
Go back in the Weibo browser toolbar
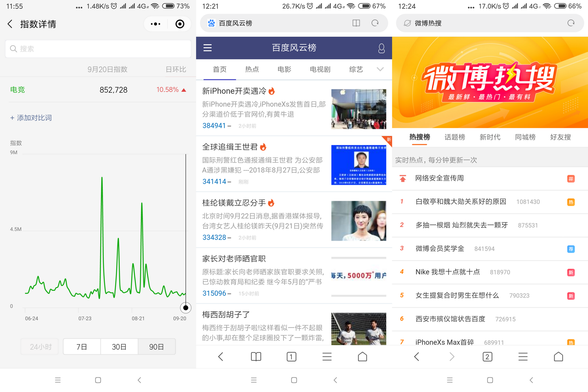pyautogui.click(x=416, y=357)
